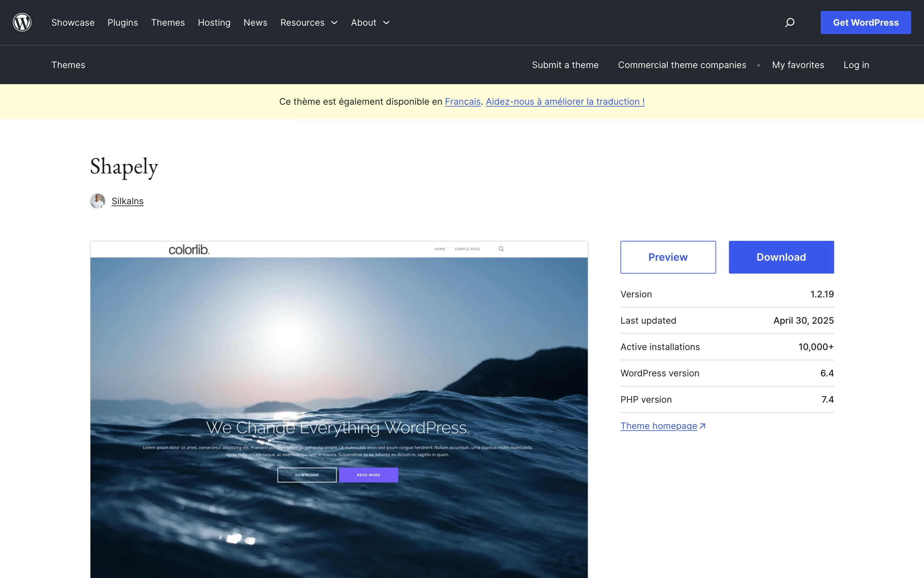924x578 pixels.
Task: Click Silkalns author avatar image
Action: (x=97, y=201)
